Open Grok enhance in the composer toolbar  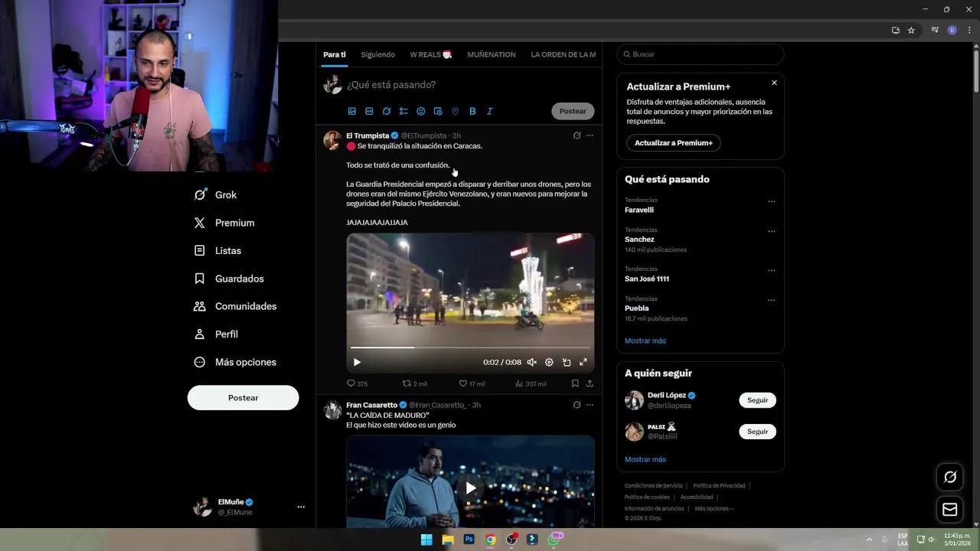(x=387, y=111)
